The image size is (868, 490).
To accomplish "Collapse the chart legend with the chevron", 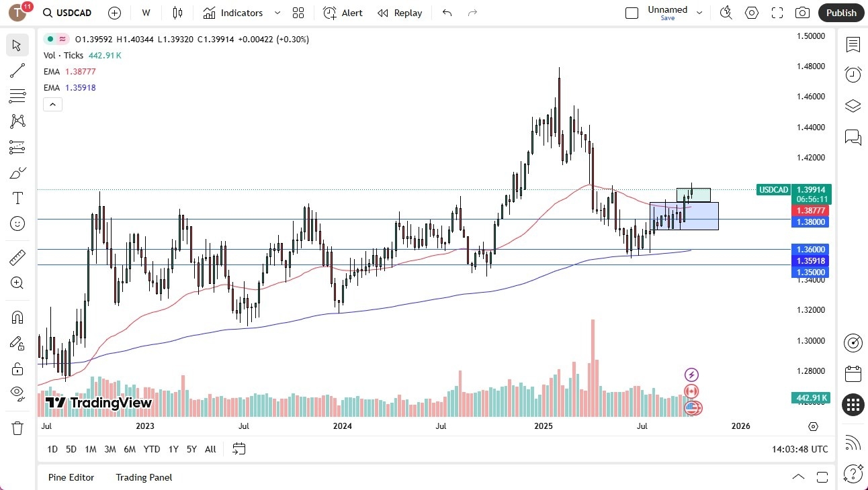I will pyautogui.click(x=52, y=104).
